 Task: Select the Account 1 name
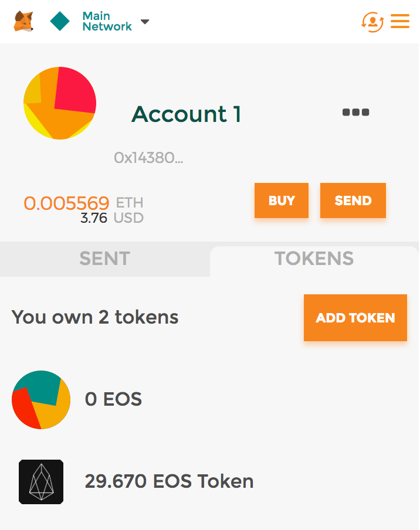point(186,114)
